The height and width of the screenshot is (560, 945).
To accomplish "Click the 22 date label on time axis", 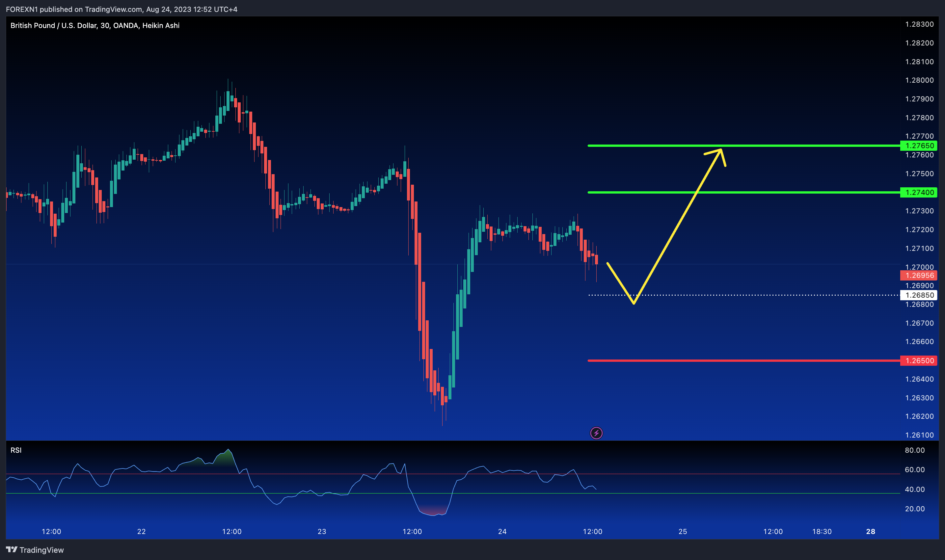I will [142, 531].
